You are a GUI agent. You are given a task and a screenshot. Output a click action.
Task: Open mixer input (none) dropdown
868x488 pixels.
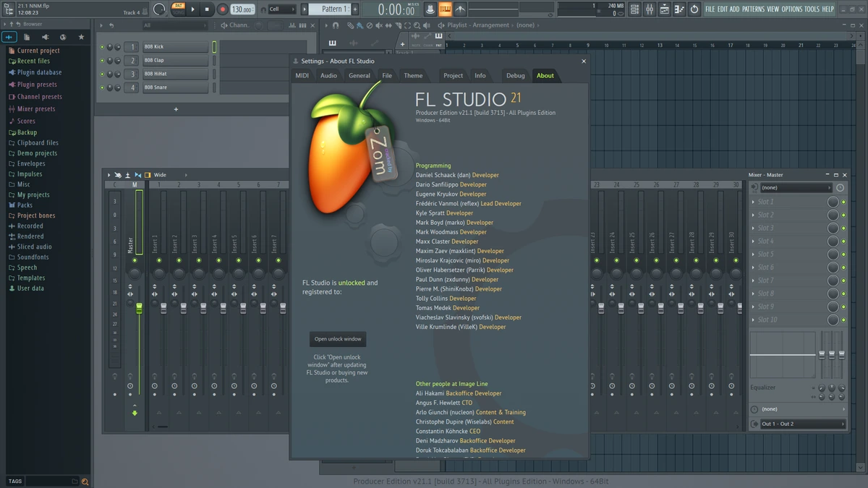coord(796,187)
